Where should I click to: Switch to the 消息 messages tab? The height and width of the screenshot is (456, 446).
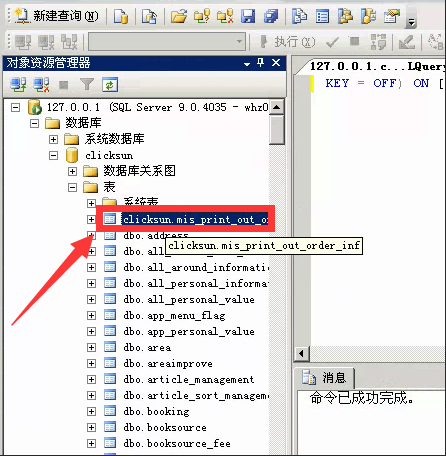pyautogui.click(x=324, y=378)
